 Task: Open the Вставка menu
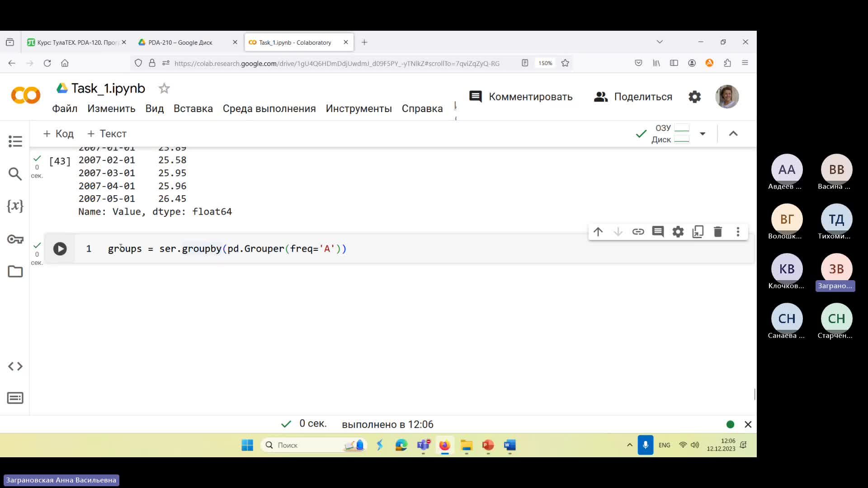click(x=193, y=109)
